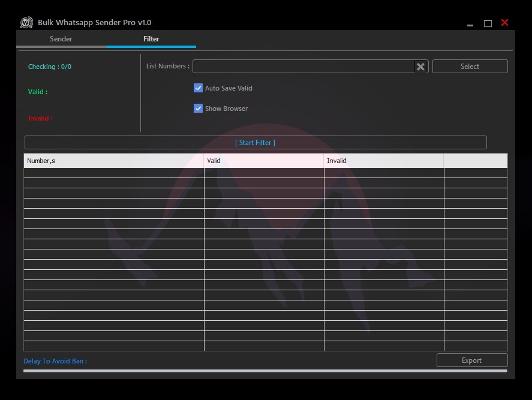Close the window with the red X
Screen dimensions: 532x400
[x=504, y=22]
